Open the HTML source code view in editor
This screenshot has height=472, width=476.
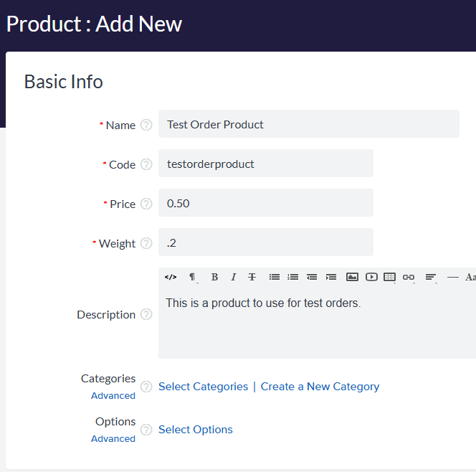pyautogui.click(x=171, y=277)
